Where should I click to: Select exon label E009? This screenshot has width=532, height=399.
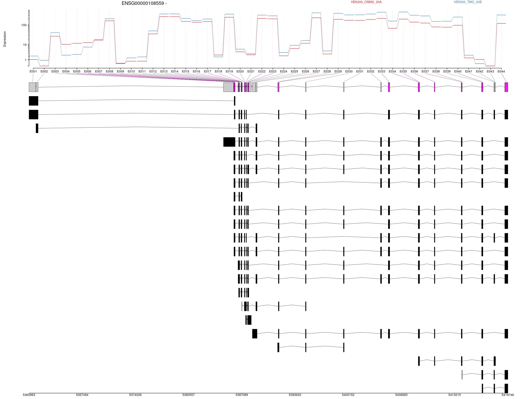click(120, 71)
